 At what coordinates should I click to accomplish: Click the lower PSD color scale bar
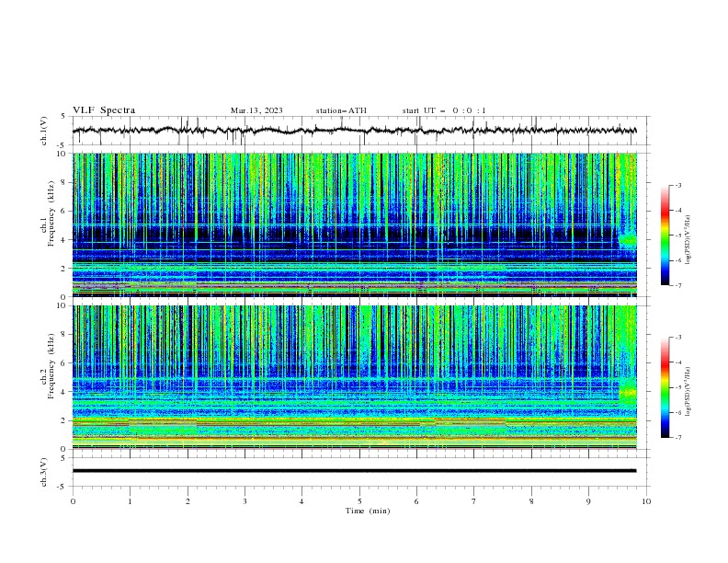(x=665, y=387)
